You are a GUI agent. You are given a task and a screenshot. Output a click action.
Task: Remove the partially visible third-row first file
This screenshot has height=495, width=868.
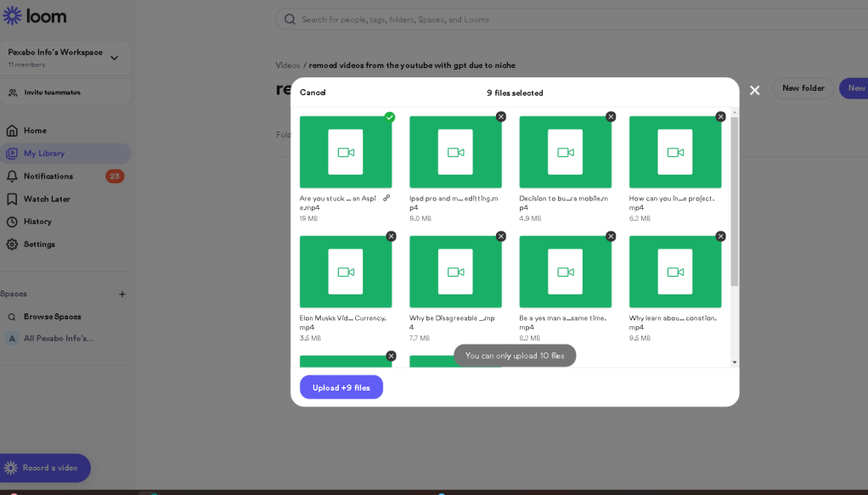(392, 356)
